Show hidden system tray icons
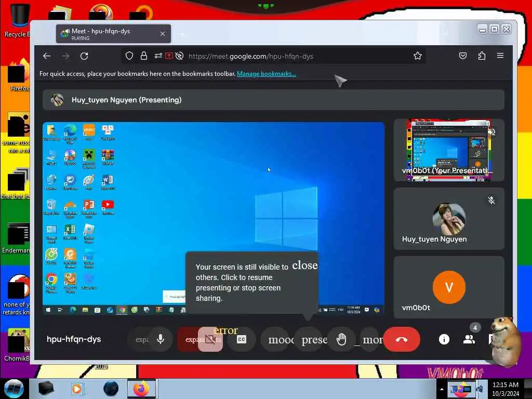Screen dimensions: 532x399 coord(442,389)
